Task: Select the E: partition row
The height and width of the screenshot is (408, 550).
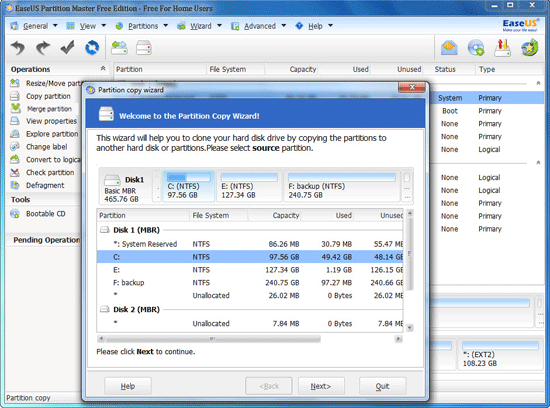Action: pyautogui.click(x=250, y=270)
